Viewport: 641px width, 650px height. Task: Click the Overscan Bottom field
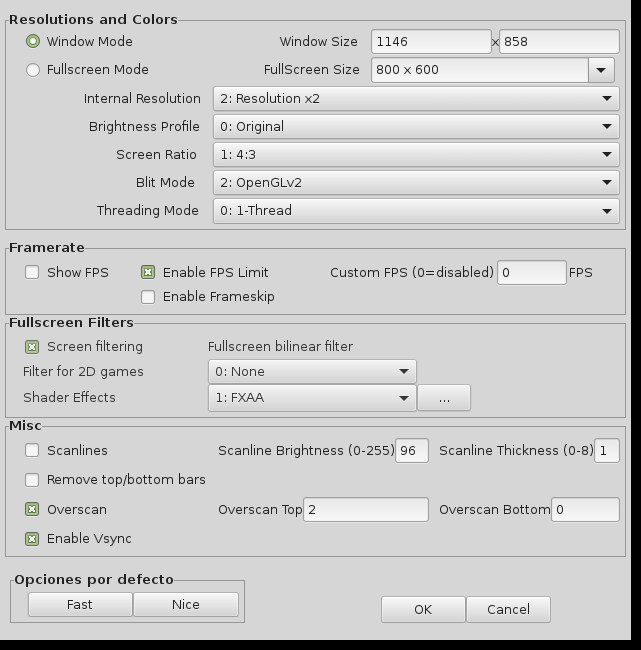[x=585, y=509]
